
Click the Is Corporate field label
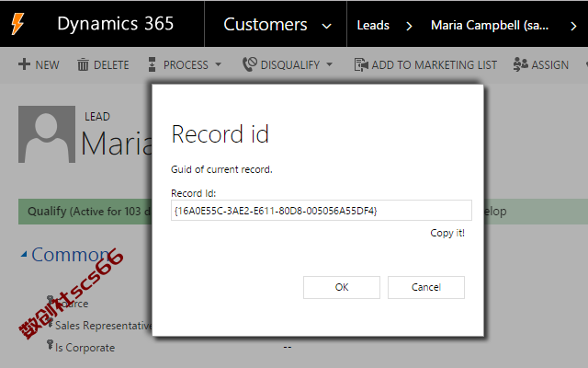pos(85,348)
